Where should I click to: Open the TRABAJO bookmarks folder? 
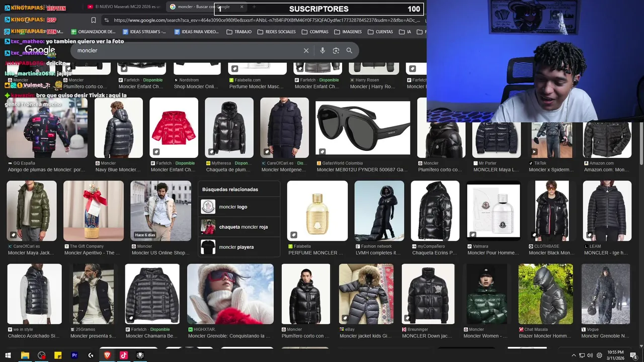[239, 32]
